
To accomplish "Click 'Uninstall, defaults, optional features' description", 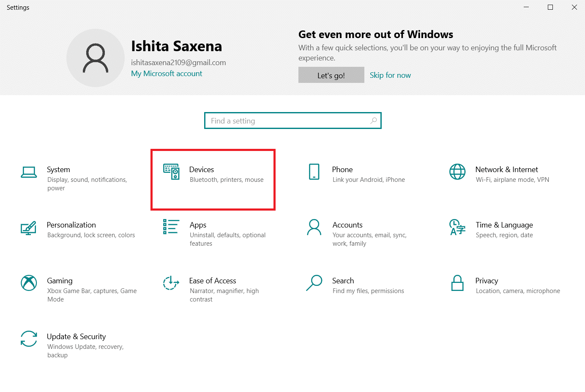I will point(227,239).
